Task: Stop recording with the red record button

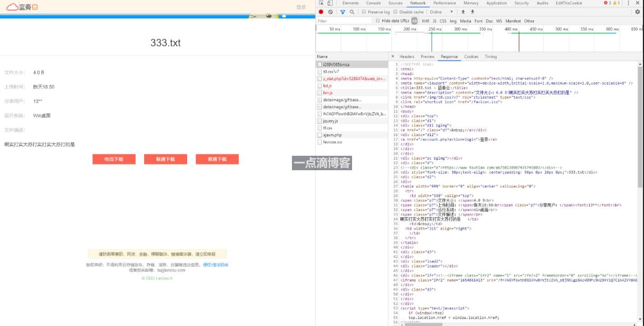Action: point(321,12)
